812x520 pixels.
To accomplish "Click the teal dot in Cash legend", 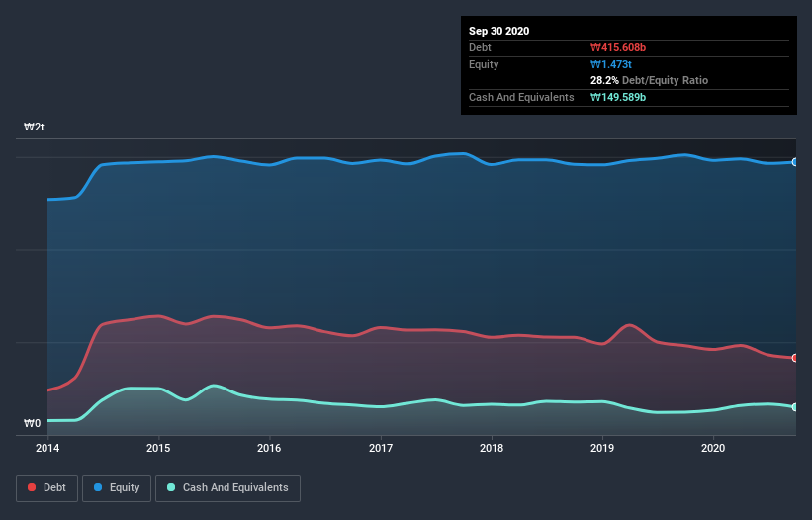I will tap(171, 487).
